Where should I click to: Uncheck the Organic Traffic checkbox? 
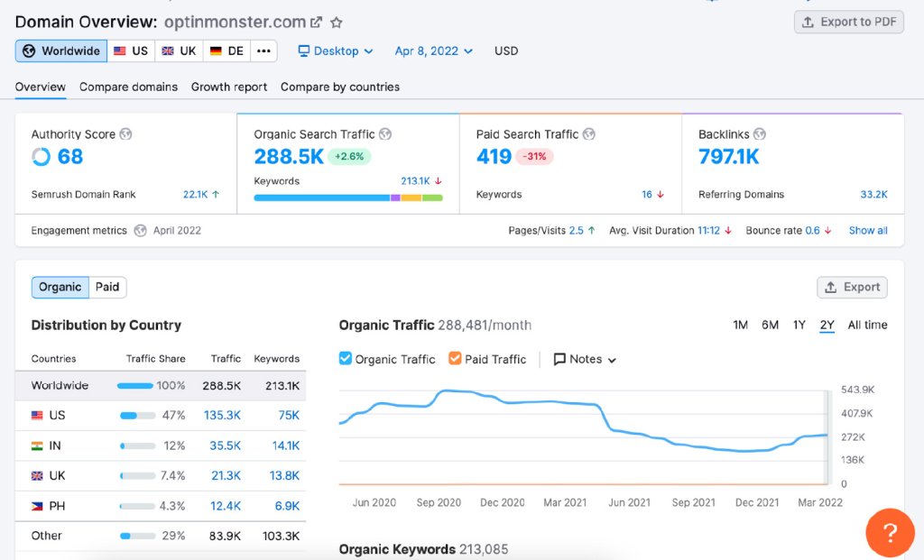pyautogui.click(x=346, y=358)
